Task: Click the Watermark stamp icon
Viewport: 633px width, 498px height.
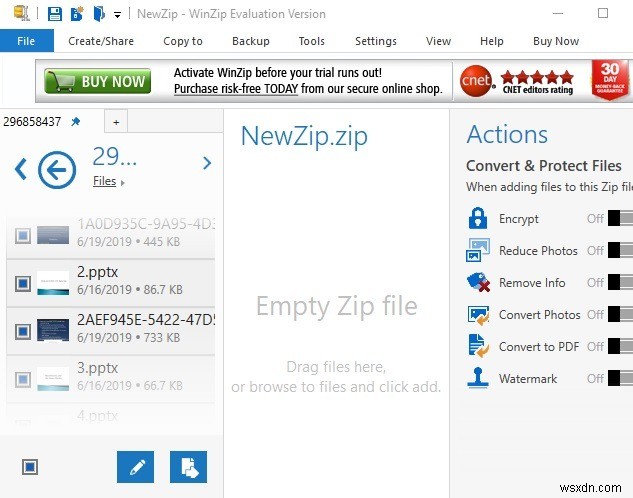Action: pyautogui.click(x=477, y=379)
